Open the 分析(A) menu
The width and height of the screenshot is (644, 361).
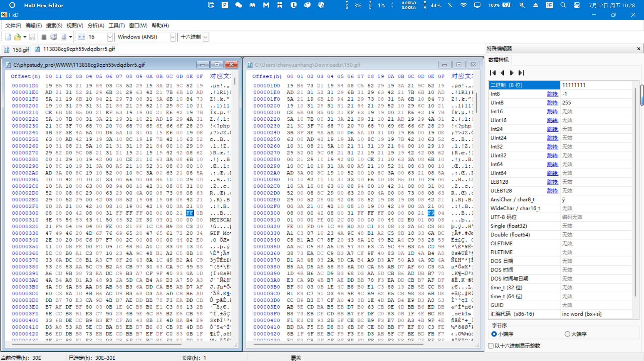96,25
